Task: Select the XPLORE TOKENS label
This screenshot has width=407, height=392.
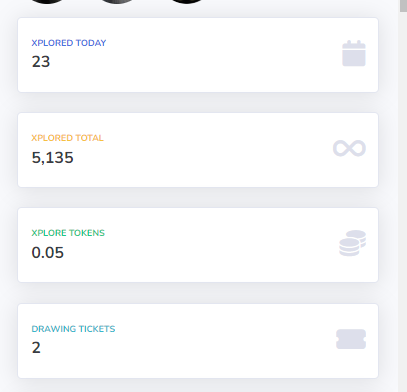Action: tap(68, 233)
